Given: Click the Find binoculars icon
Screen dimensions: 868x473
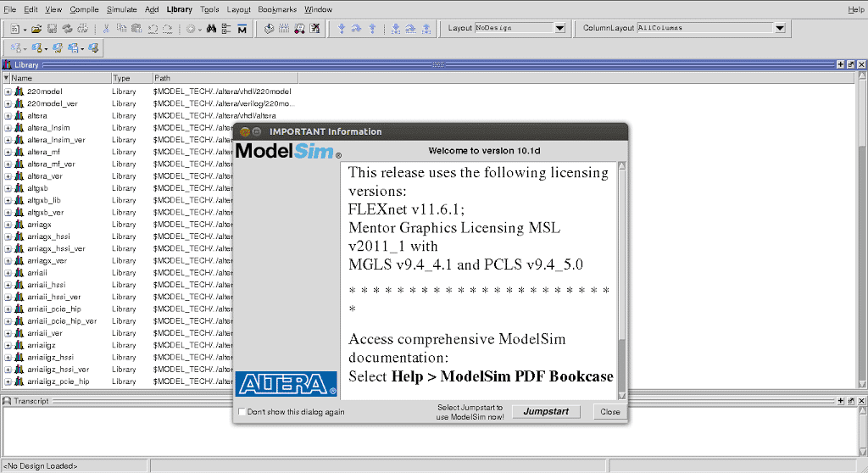Looking at the screenshot, I should point(211,29).
